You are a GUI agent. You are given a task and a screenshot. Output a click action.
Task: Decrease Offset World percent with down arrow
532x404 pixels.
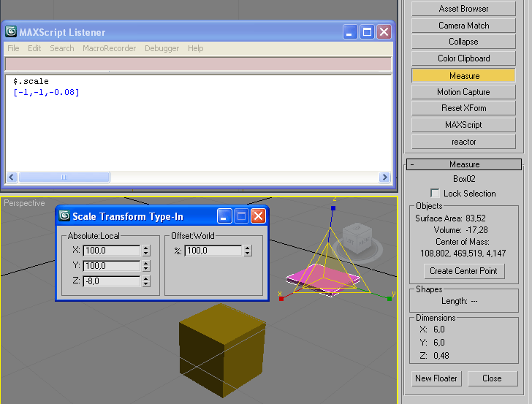click(248, 254)
